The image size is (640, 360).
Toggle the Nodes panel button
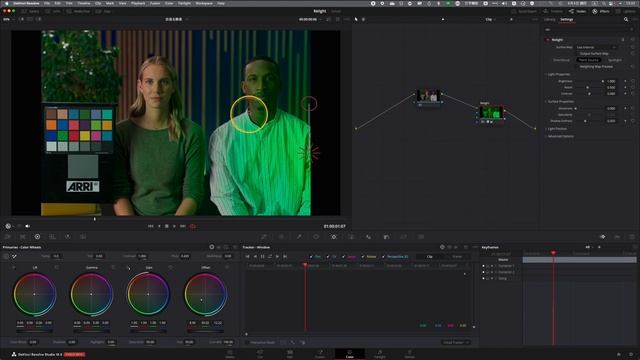(578, 11)
